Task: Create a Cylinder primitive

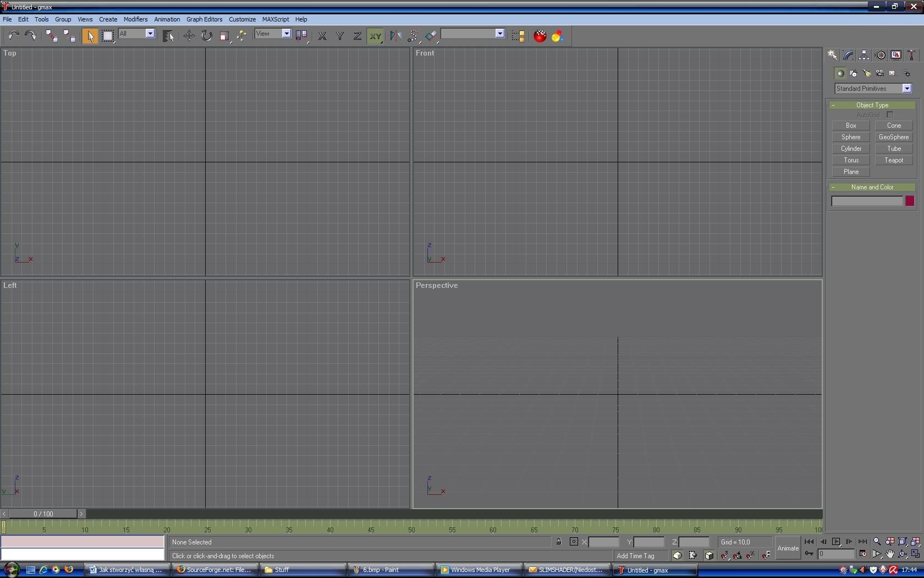Action: coord(851,149)
